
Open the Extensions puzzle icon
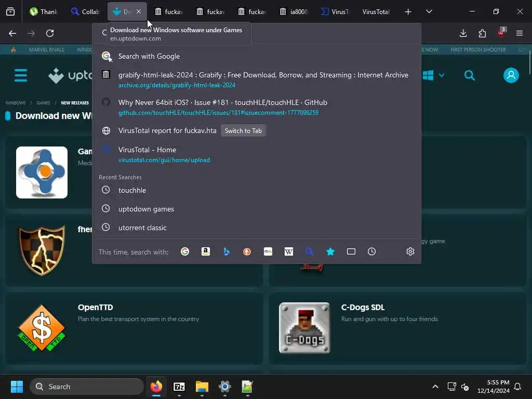(482, 33)
